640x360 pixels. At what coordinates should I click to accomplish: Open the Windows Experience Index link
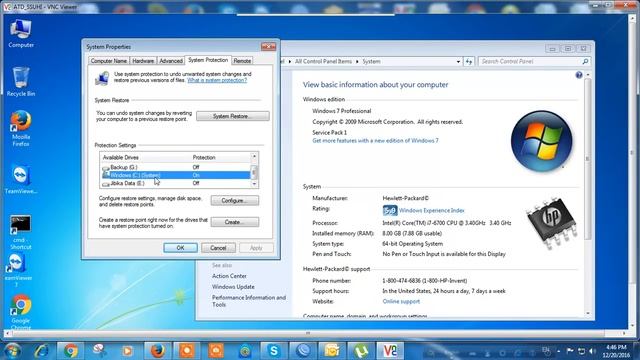431,211
